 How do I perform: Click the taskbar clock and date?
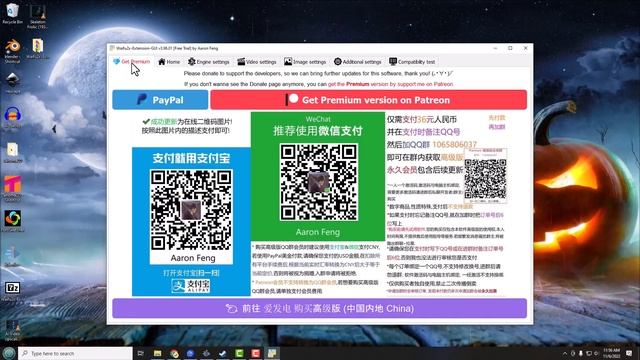[x=611, y=353]
